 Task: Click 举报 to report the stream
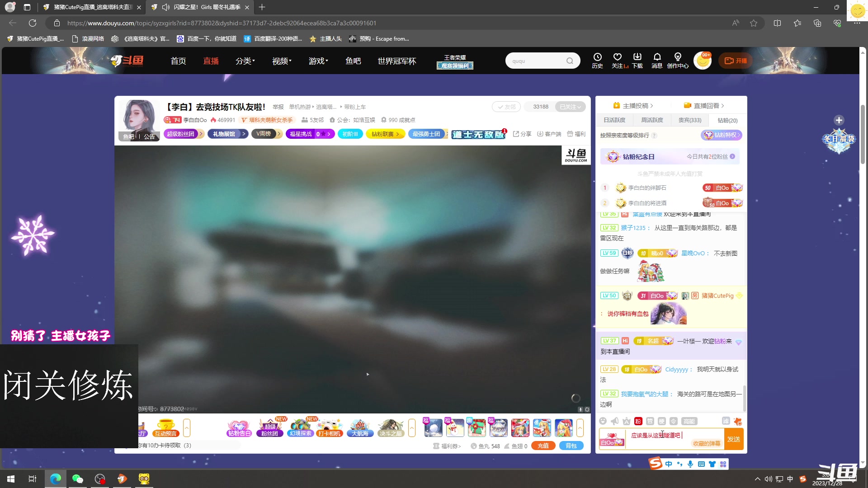pos(278,107)
